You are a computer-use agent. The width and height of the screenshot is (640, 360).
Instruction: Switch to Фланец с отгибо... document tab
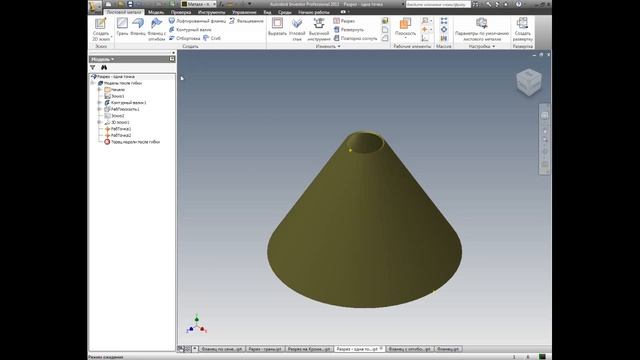click(409, 349)
